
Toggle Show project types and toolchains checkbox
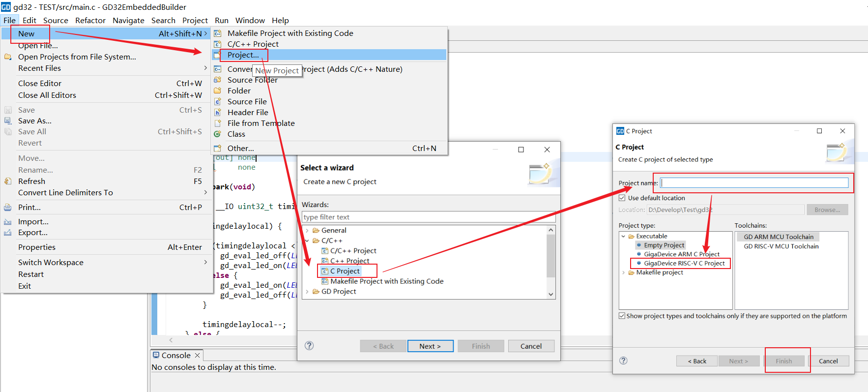622,316
